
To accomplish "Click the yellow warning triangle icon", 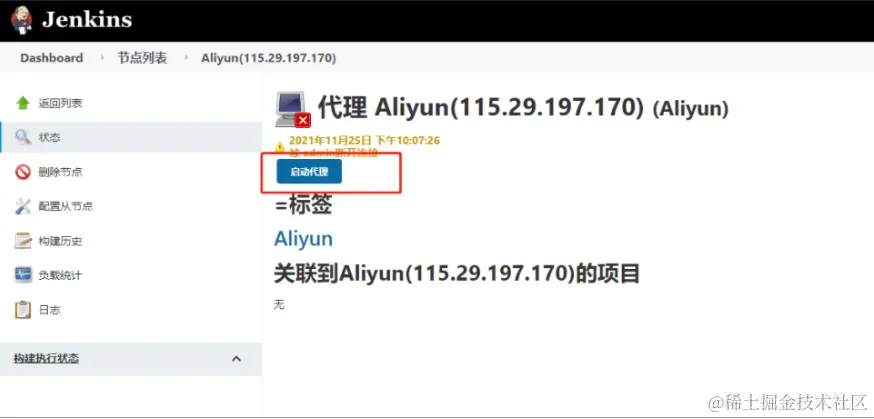I will [280, 147].
